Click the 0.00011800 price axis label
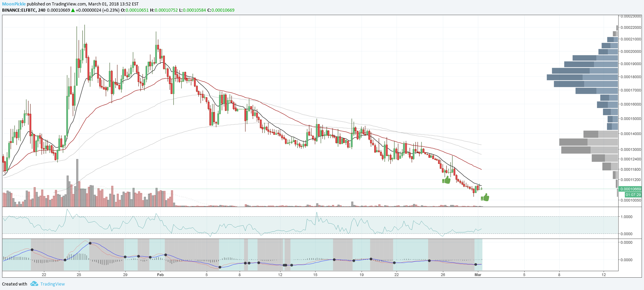This screenshot has height=290, width=644. click(x=631, y=169)
